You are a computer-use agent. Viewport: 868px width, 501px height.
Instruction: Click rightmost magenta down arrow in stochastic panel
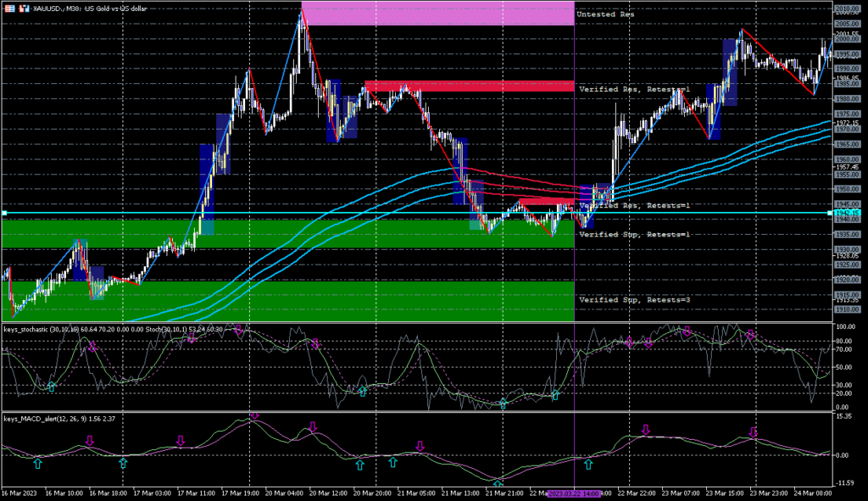tap(750, 335)
